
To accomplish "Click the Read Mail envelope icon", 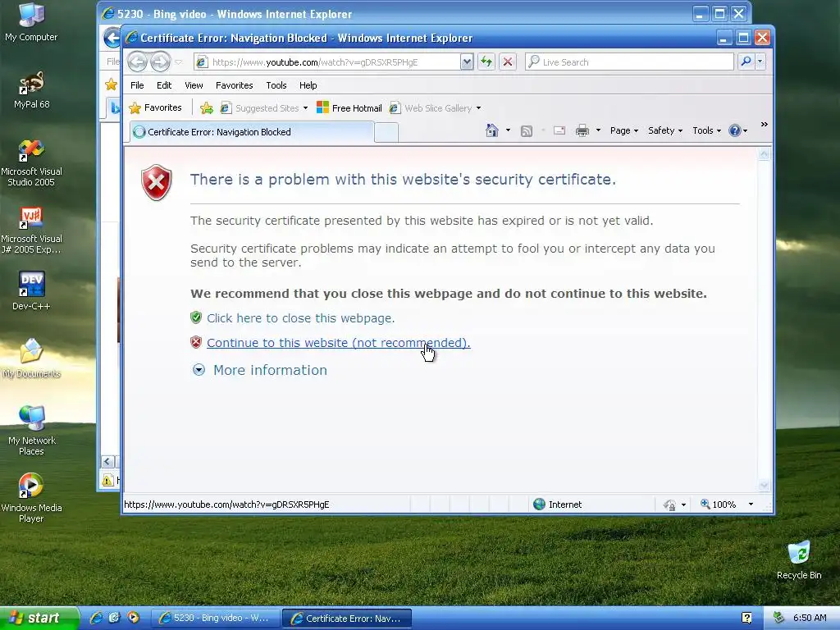I will point(559,130).
